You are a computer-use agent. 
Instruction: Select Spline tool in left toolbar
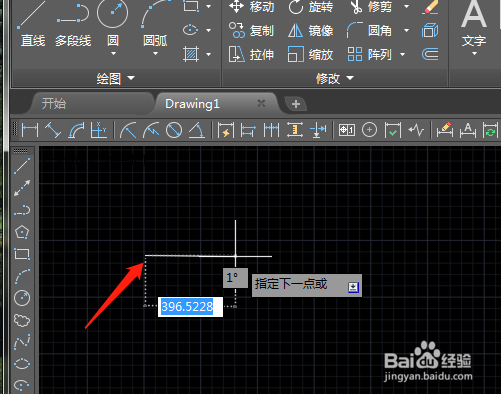click(x=22, y=342)
